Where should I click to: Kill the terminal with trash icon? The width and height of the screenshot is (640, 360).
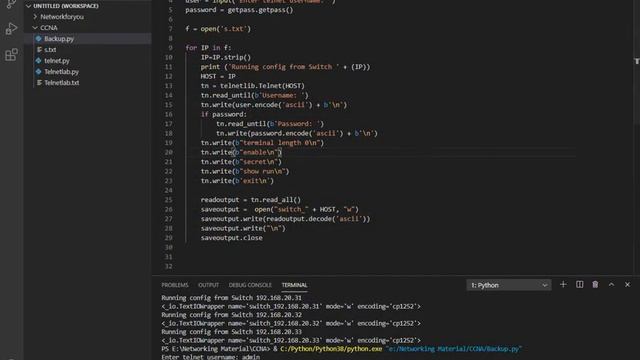(x=595, y=285)
